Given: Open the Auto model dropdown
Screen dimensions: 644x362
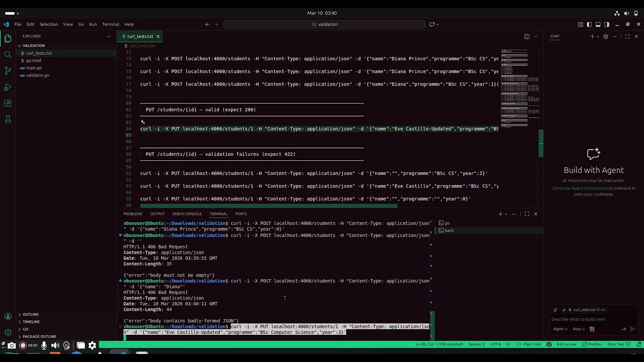Looking at the screenshot, I should click(x=579, y=329).
